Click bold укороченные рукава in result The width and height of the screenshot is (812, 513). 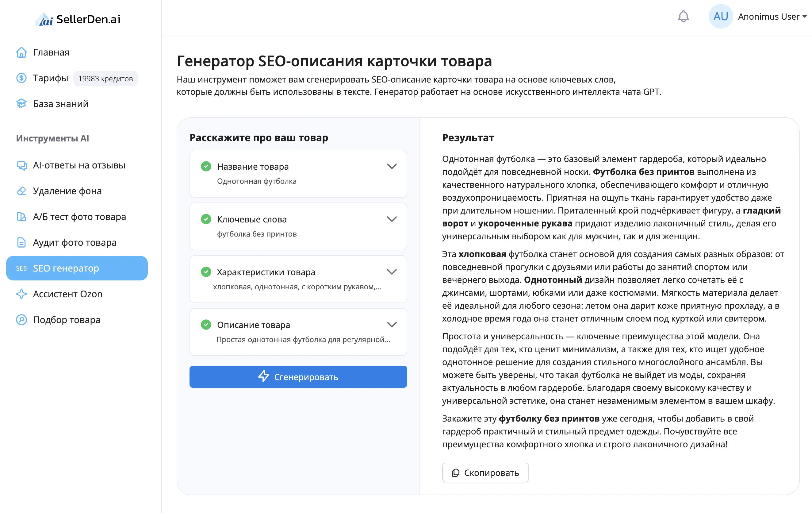[525, 223]
